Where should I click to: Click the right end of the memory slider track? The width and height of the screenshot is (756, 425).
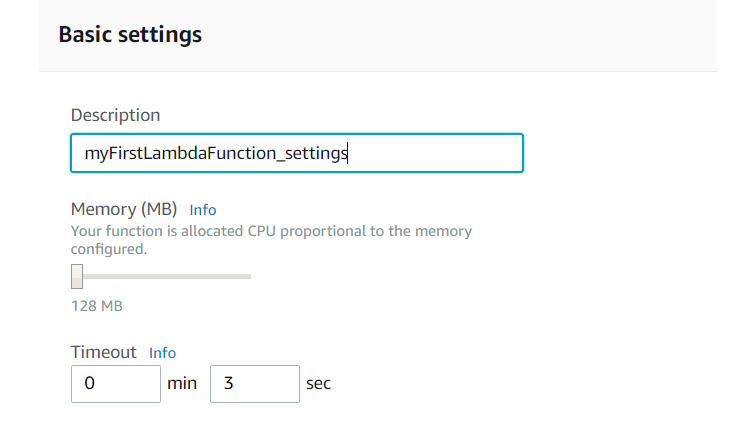[x=248, y=276]
